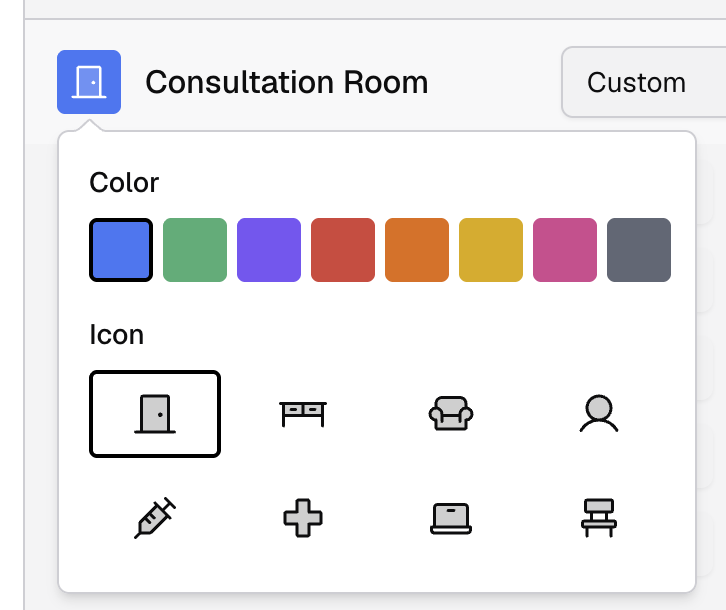The image size is (726, 610).
Task: Click the Icon section label
Action: 117,334
